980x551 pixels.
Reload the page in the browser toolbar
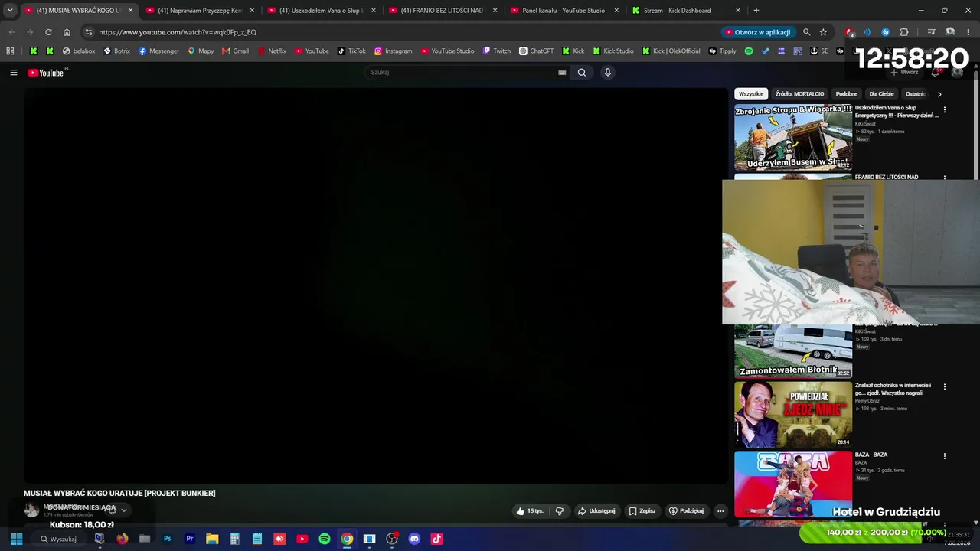tap(48, 32)
